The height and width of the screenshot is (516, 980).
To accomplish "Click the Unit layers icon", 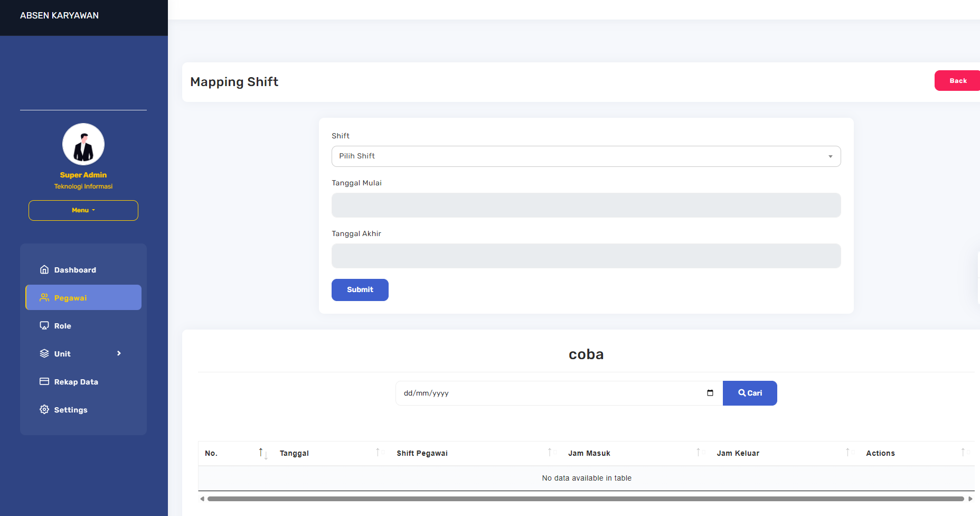I will click(44, 353).
